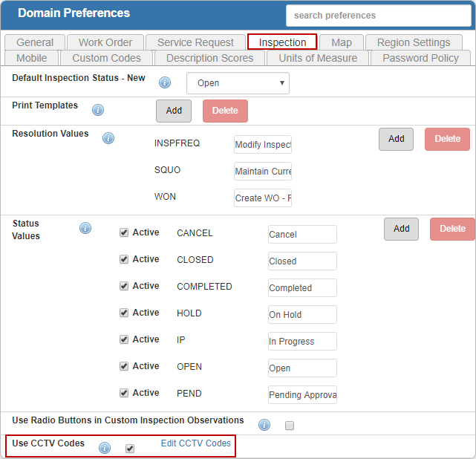Toggle Active checkbox for CANCEL status
Image resolution: width=476 pixels, height=459 pixels.
point(124,232)
